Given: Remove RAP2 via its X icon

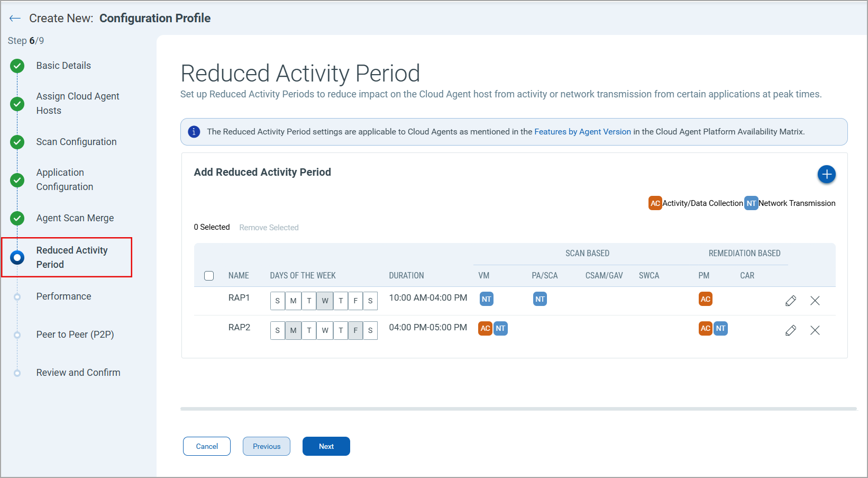Looking at the screenshot, I should tap(815, 330).
